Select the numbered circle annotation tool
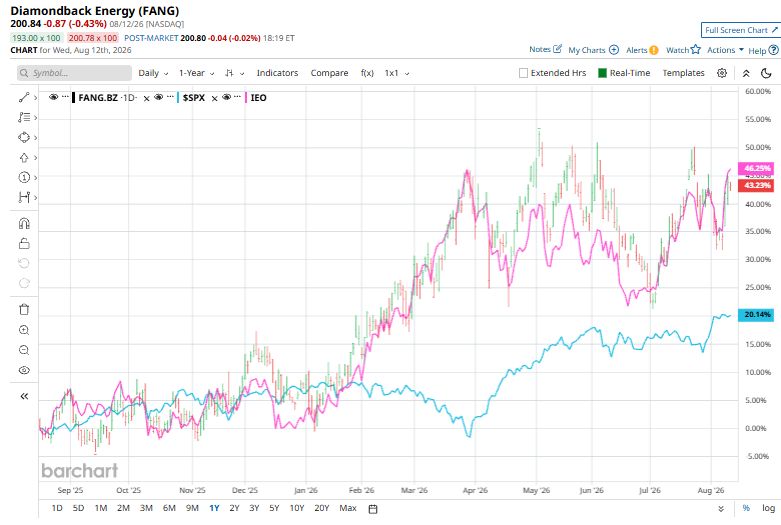The image size is (781, 525). click(24, 177)
